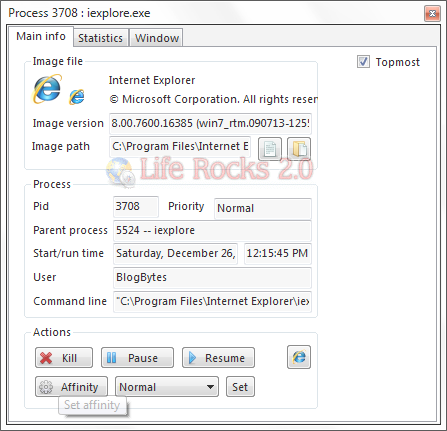Click the Command line text field

[x=212, y=301]
